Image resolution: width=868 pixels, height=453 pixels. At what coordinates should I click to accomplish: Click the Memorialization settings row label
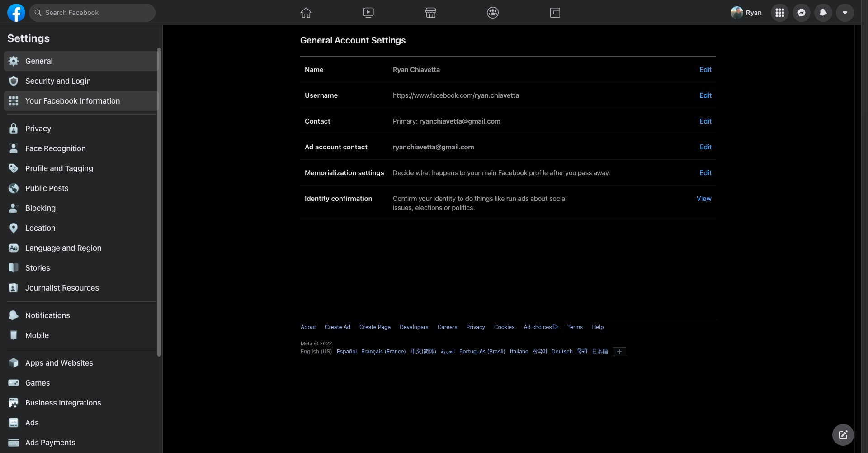click(x=344, y=173)
